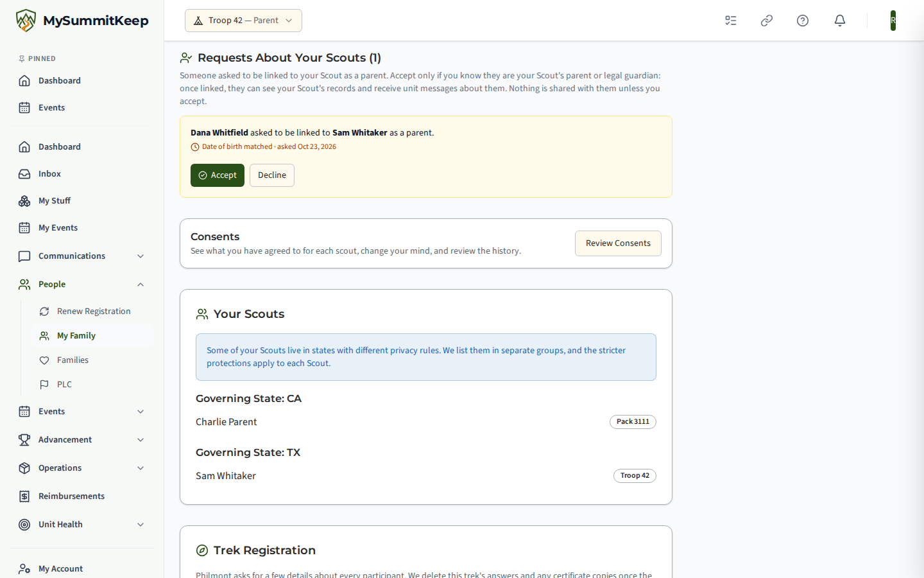The width and height of the screenshot is (924, 578).
Task: Click the Review Consents button
Action: tap(618, 243)
